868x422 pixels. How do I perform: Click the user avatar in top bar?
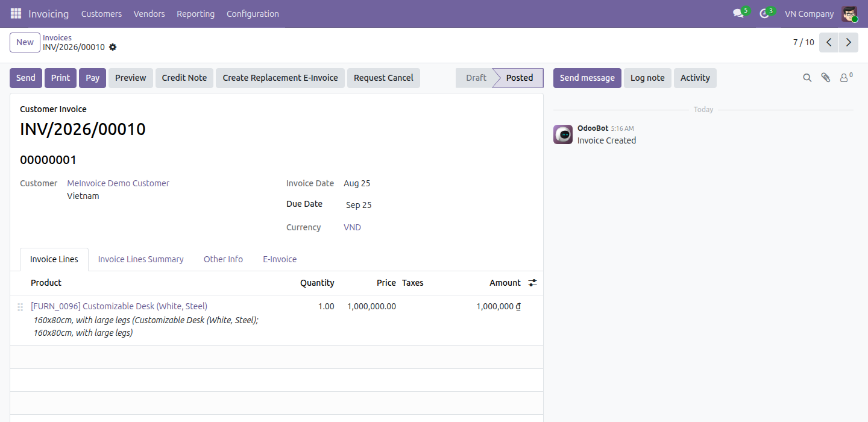850,14
